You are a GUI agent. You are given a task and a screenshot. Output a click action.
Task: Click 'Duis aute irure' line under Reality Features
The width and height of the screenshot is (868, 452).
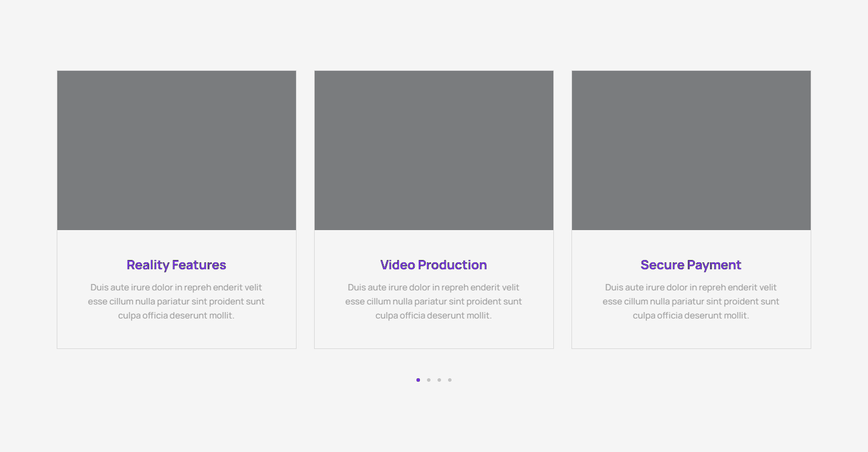pyautogui.click(x=176, y=287)
